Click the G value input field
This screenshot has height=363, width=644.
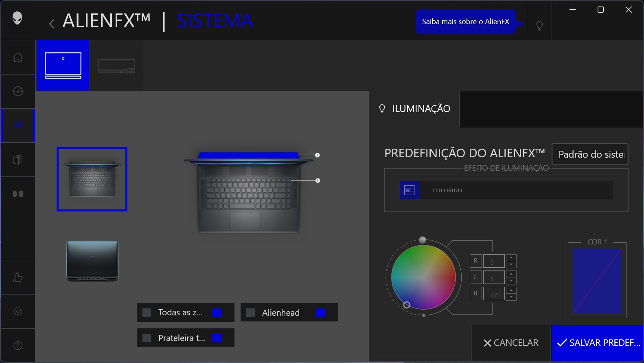pos(494,277)
